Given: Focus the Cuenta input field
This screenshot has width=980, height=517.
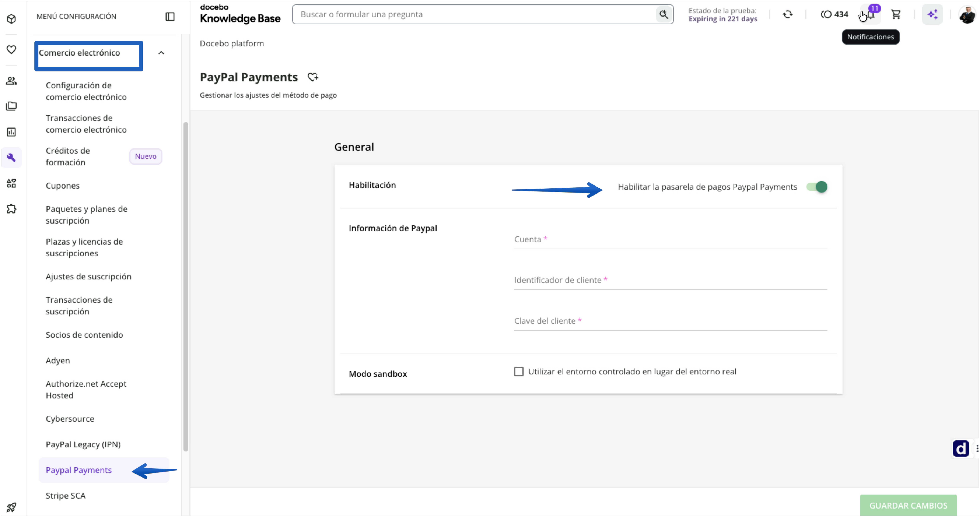Looking at the screenshot, I should [x=670, y=240].
